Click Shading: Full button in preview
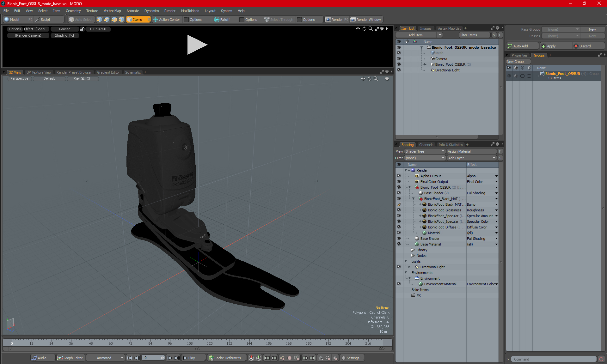This screenshot has height=364, width=607. (x=65, y=35)
